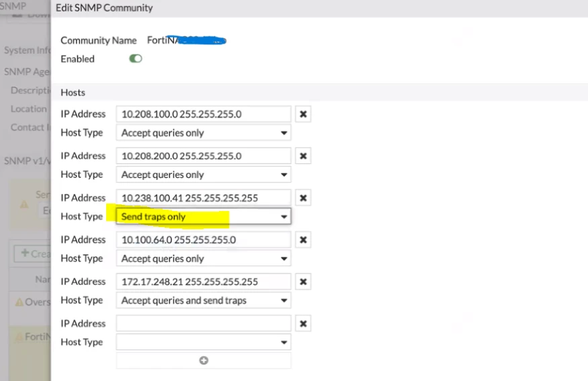Remove host 10.208.100.0 with its X button
Screen dimensions: 588x381
point(303,114)
